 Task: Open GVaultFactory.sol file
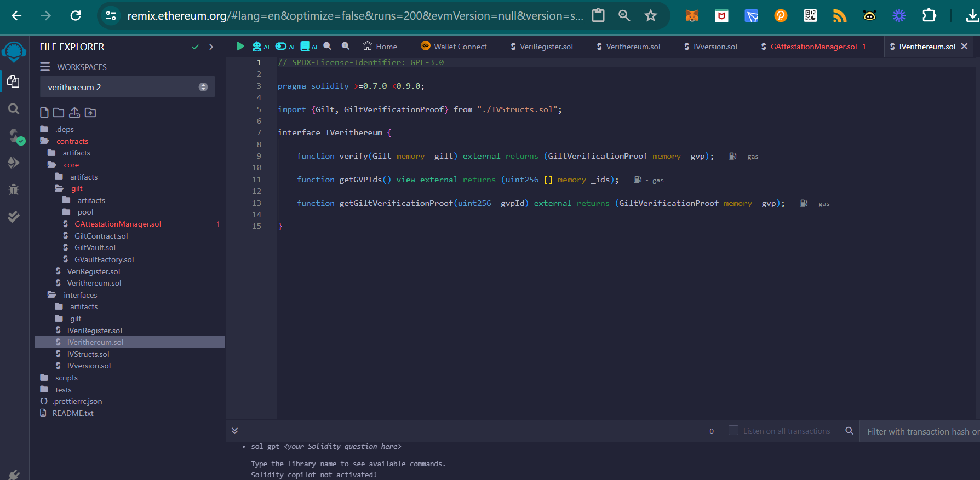[x=104, y=259]
